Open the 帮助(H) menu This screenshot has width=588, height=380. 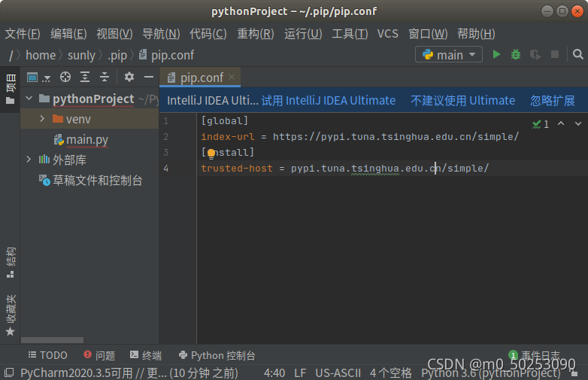click(x=476, y=34)
